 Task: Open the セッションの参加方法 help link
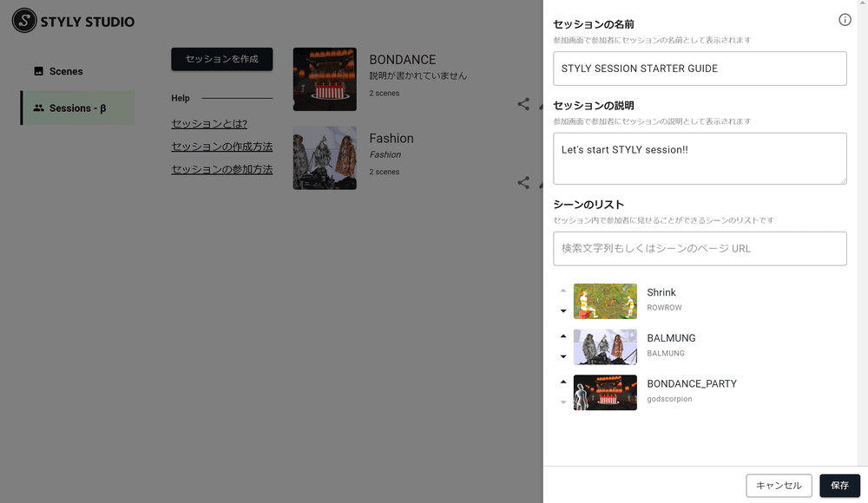221,169
